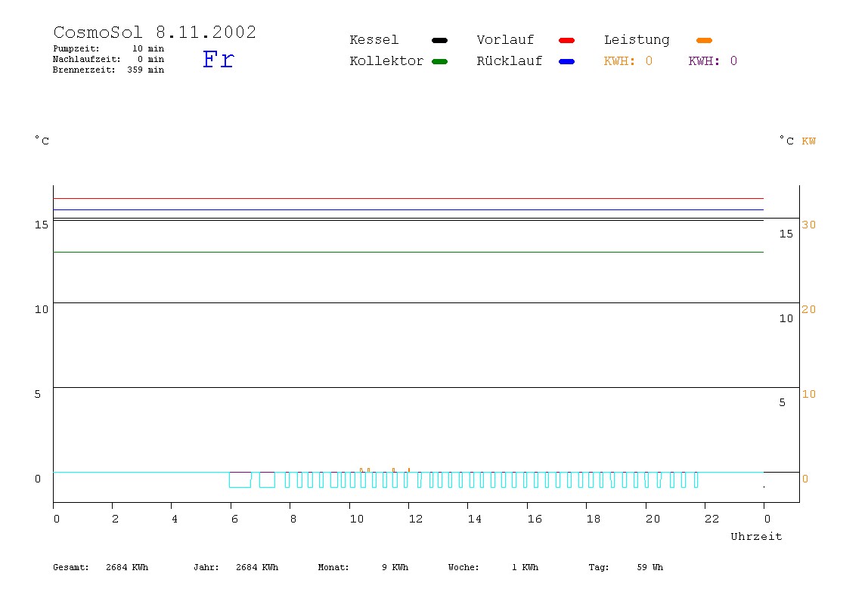Click the red Vorlauf temperature line
Viewport: 868px width, 614px height.
point(408,198)
